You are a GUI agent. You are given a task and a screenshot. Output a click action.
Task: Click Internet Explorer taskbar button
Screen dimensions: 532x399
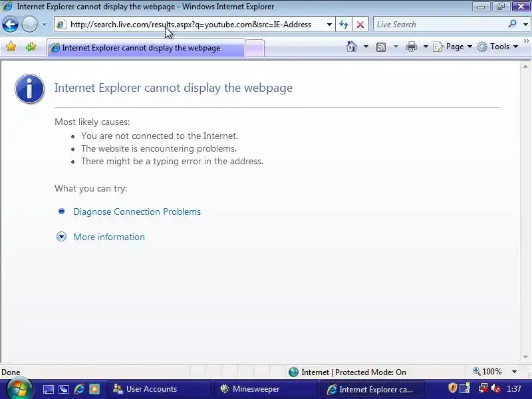pos(372,389)
